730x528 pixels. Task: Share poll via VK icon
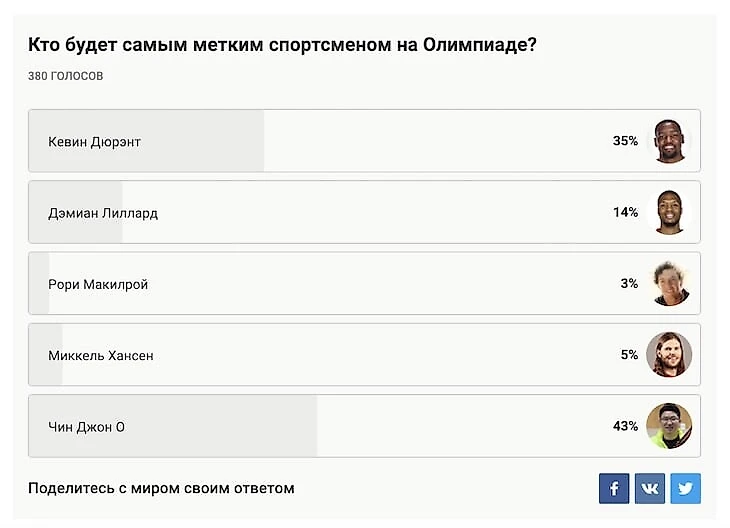tap(650, 488)
